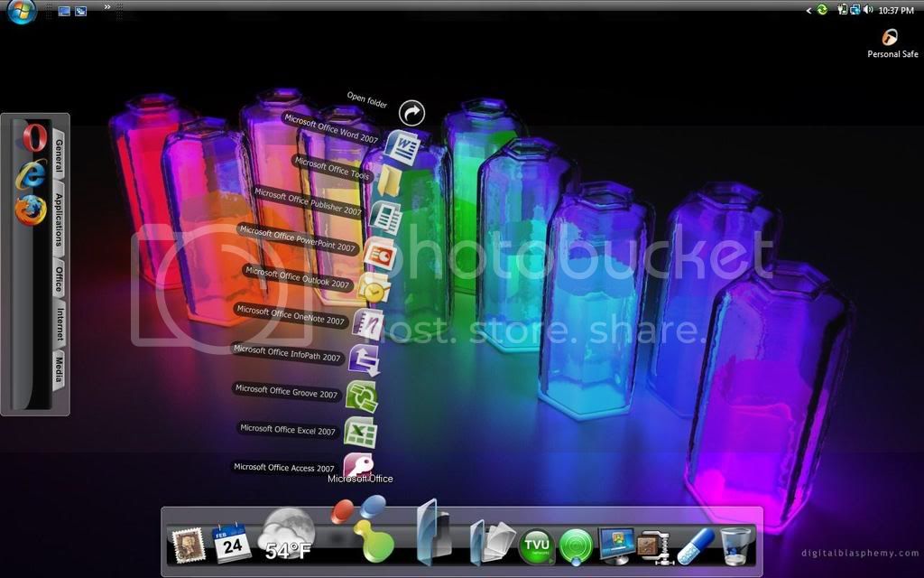Open the Recycle Bin in dock
The image size is (924, 578).
pyautogui.click(x=736, y=546)
